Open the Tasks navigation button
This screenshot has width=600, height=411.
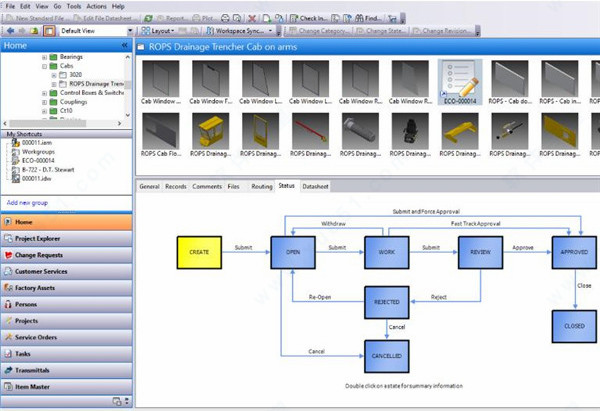tap(67, 354)
